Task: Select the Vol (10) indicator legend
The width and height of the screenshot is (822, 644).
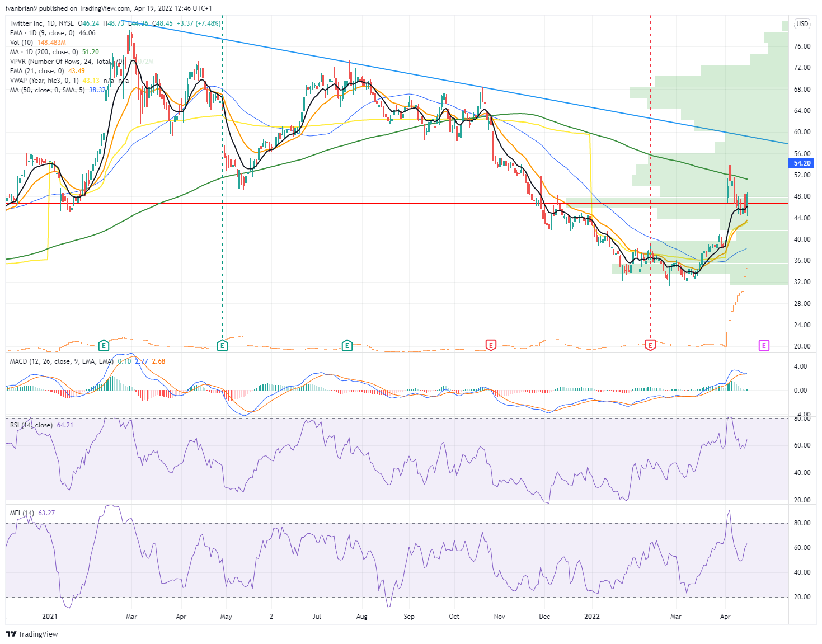Action: point(38,43)
